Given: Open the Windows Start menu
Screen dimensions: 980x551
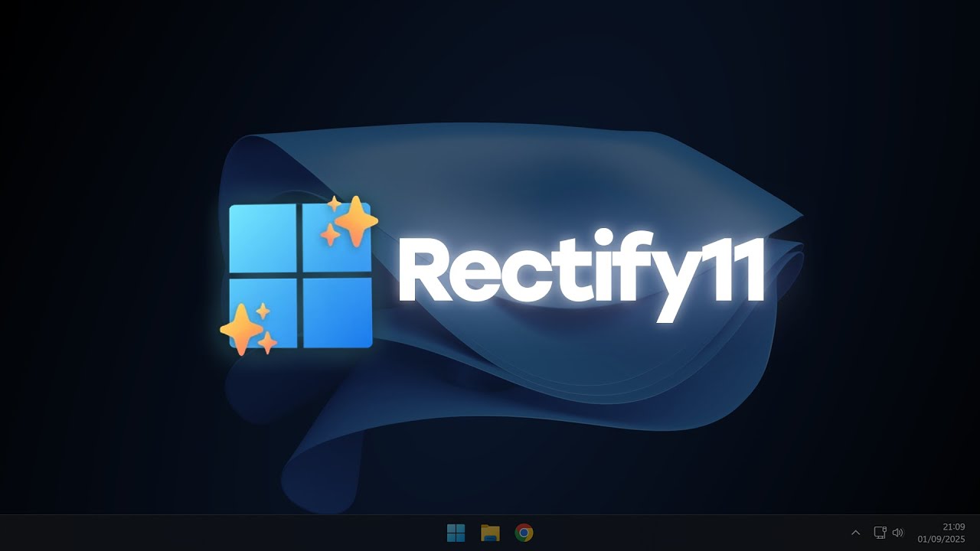Looking at the screenshot, I should (456, 533).
